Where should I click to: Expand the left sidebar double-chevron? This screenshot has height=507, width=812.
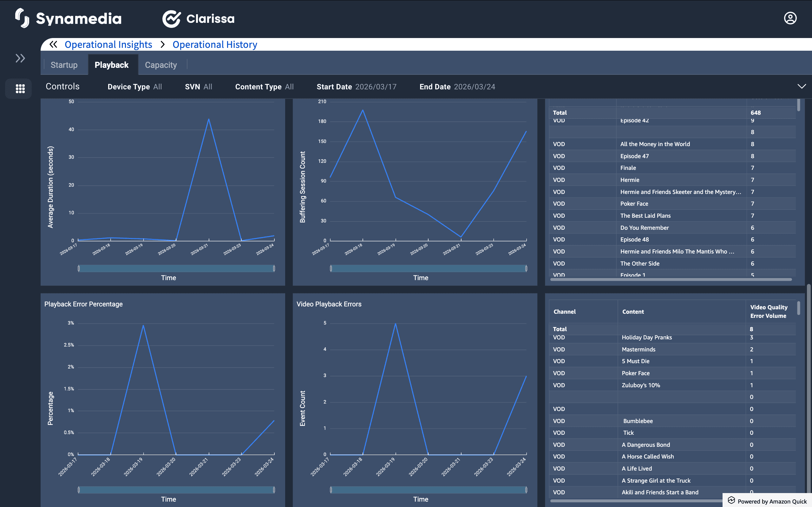coord(20,58)
